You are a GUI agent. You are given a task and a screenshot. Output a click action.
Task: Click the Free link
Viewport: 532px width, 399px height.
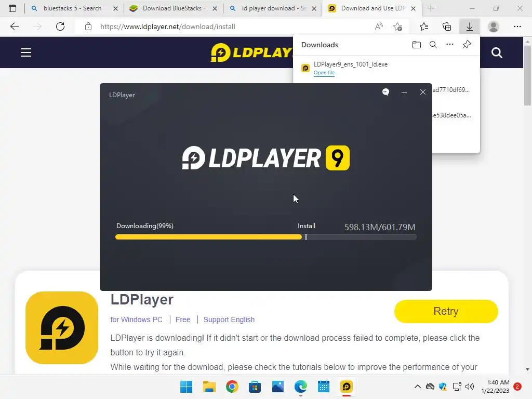click(x=183, y=320)
